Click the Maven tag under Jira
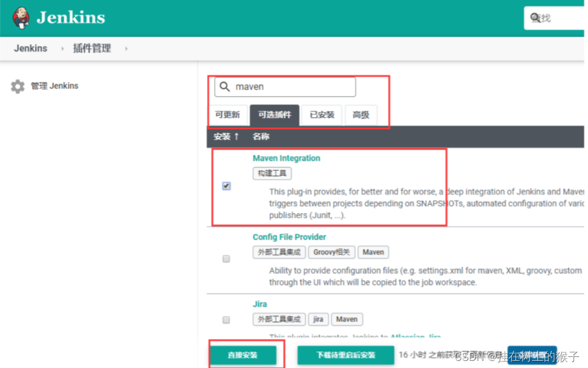 pos(347,319)
